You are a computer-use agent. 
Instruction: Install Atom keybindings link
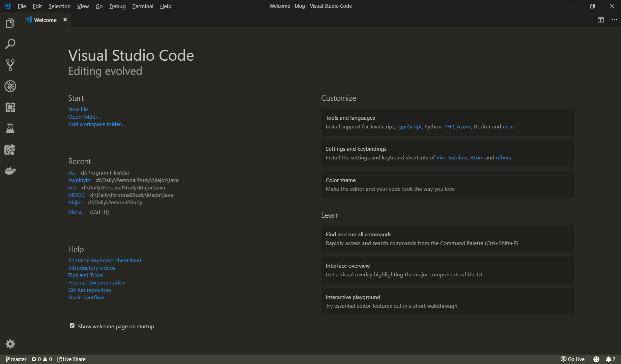click(477, 157)
